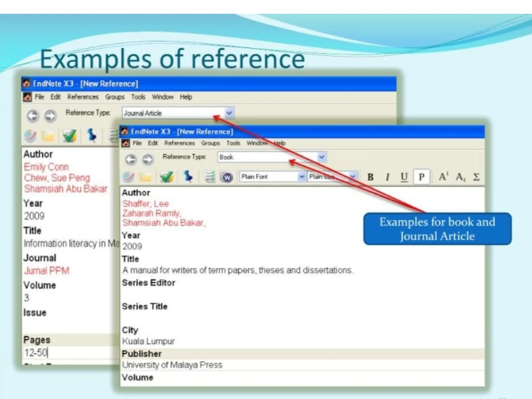Click the green checkmark icon in back window toolbar
The width and height of the screenshot is (532, 399).
point(70,136)
